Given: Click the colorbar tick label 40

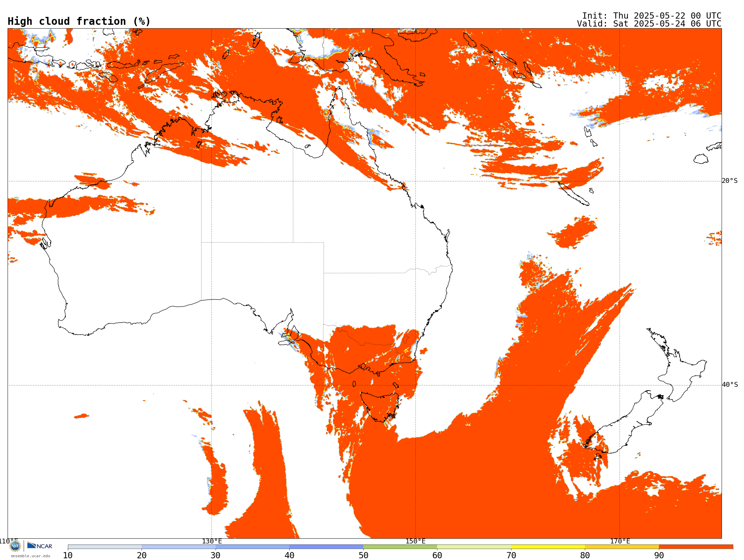Looking at the screenshot, I should tap(289, 555).
